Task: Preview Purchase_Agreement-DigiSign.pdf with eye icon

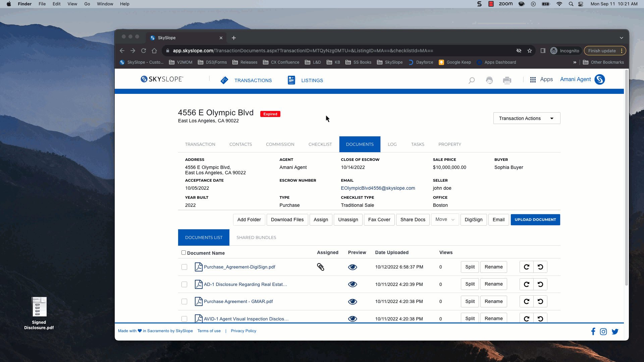Action: 353,267
